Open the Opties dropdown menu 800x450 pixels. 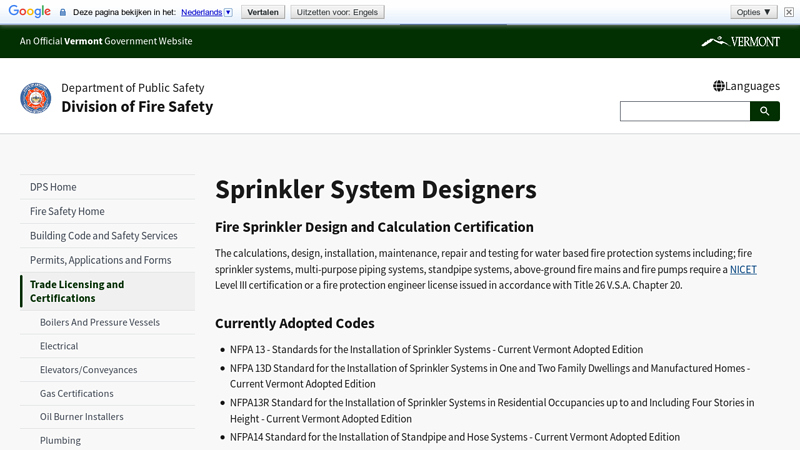(x=754, y=12)
